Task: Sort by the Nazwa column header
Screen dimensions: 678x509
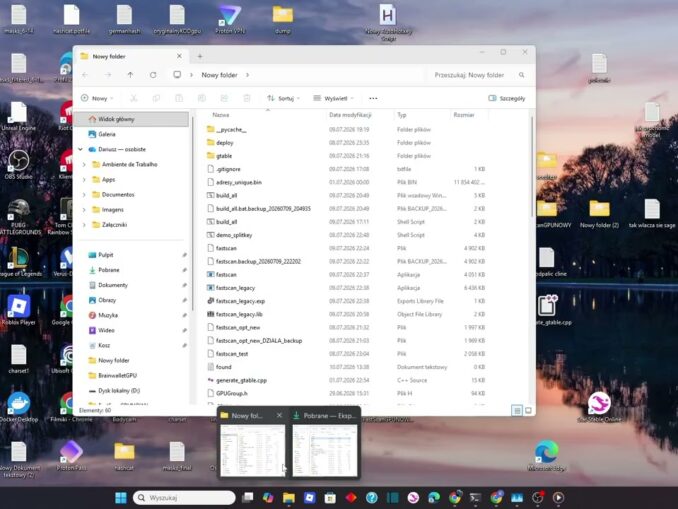Action: tap(265, 115)
